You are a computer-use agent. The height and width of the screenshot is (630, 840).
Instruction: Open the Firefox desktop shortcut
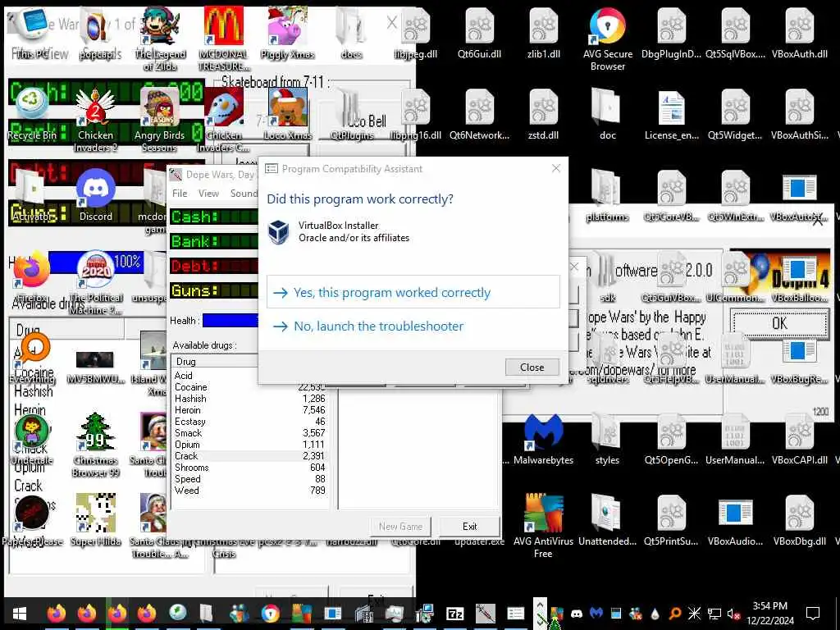coord(32,276)
